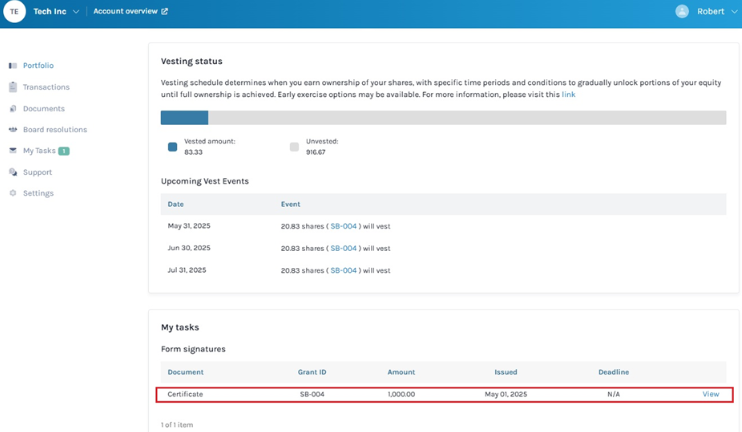The image size is (742, 432).
Task: Click the Form signatures subheading
Action: 193,349
